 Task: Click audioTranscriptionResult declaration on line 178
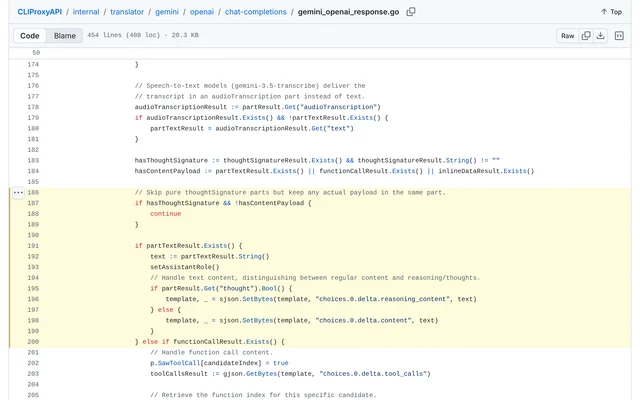click(180, 107)
